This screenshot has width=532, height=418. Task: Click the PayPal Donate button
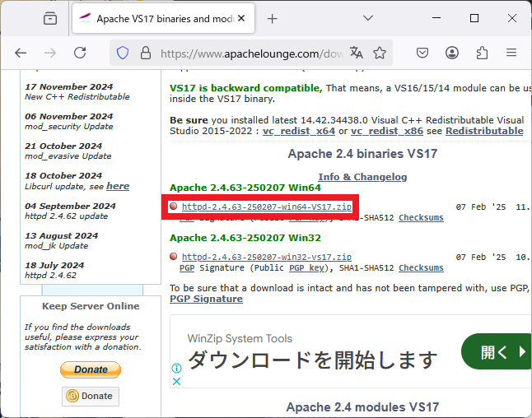click(91, 369)
